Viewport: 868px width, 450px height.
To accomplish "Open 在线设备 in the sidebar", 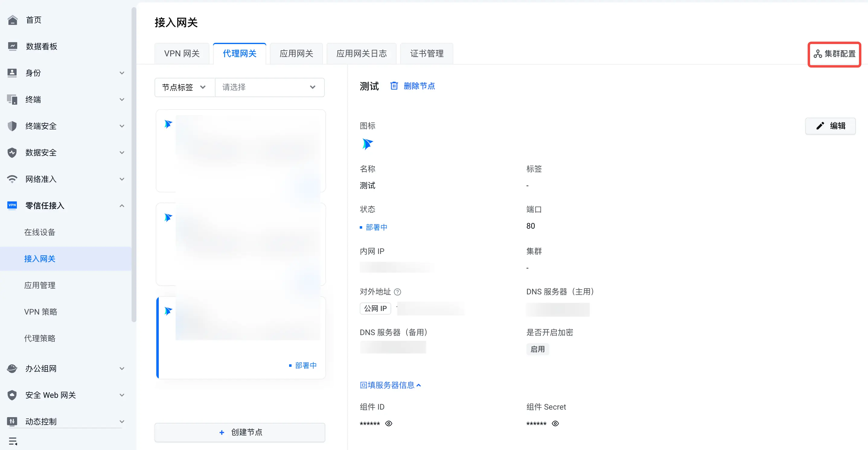I will [x=40, y=232].
